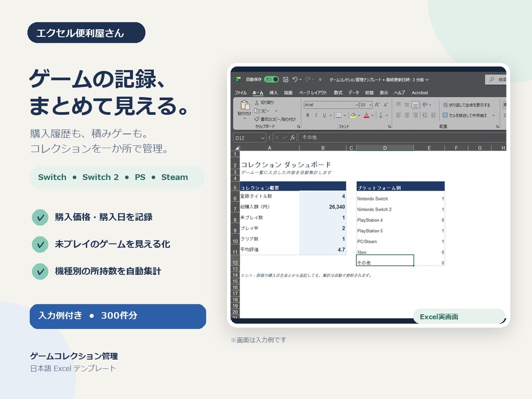Switch to the Acrobat tab
Viewport: 532px width, 399px height.
point(420,92)
